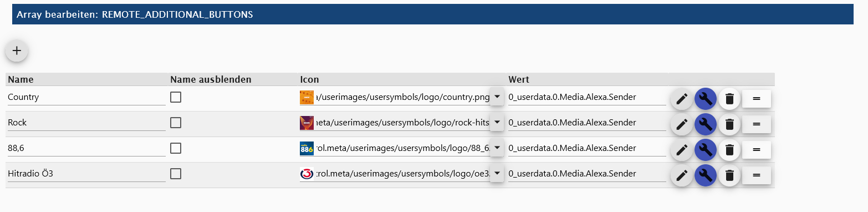
Task: Grab the drag handle of Country row
Action: 757,99
